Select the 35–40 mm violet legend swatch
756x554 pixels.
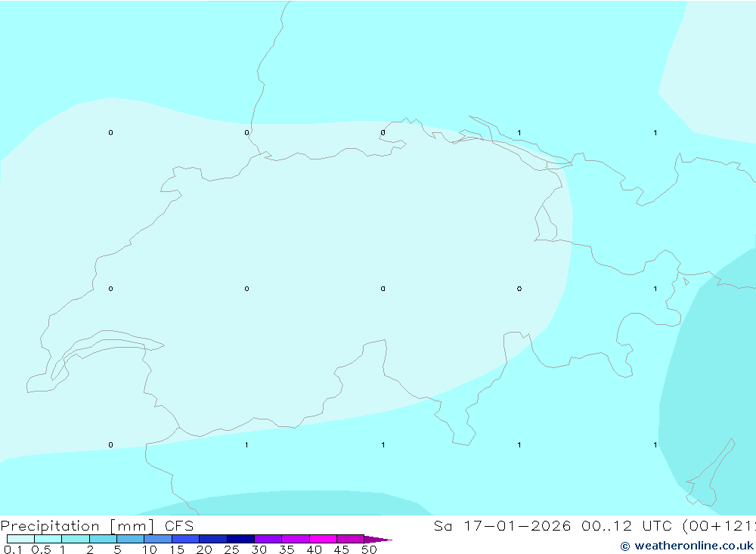coord(296,539)
